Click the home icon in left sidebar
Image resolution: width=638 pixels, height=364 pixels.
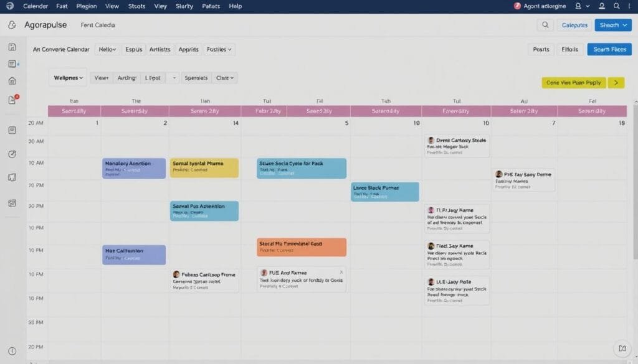pyautogui.click(x=12, y=81)
